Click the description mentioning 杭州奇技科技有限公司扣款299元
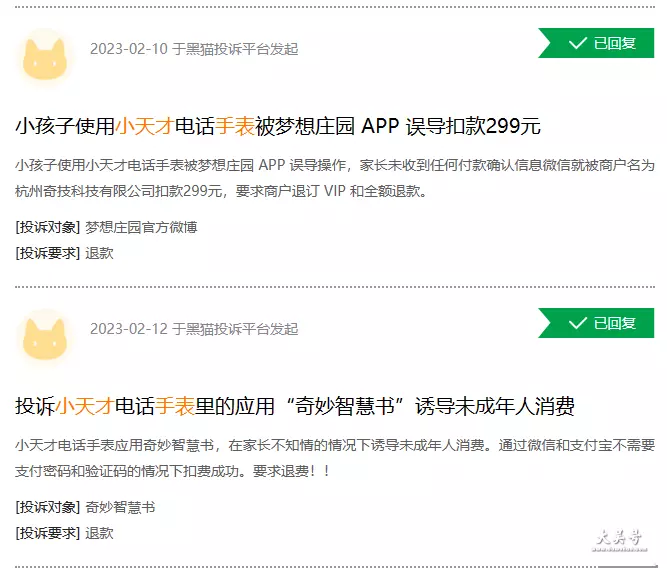This screenshot has width=667, height=568. [x=335, y=178]
